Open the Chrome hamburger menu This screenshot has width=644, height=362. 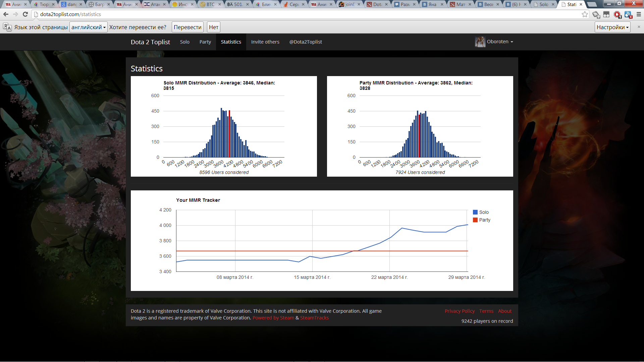pyautogui.click(x=639, y=14)
